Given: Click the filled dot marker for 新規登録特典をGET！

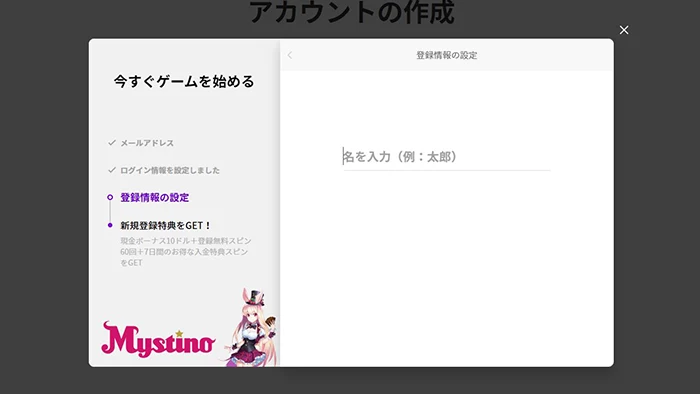Looking at the screenshot, I should click(x=110, y=225).
